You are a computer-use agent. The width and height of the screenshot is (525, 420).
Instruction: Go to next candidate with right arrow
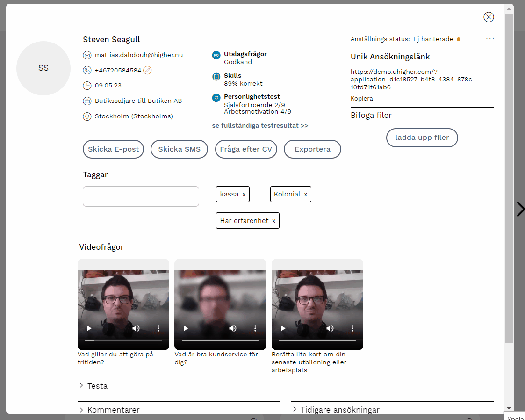tap(520, 209)
